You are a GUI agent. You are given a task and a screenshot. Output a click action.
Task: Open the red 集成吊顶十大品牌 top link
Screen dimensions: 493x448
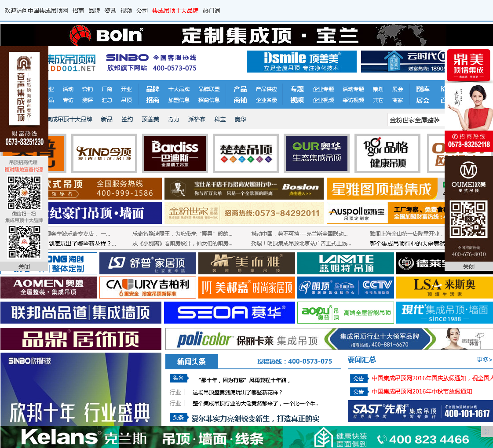(x=175, y=11)
